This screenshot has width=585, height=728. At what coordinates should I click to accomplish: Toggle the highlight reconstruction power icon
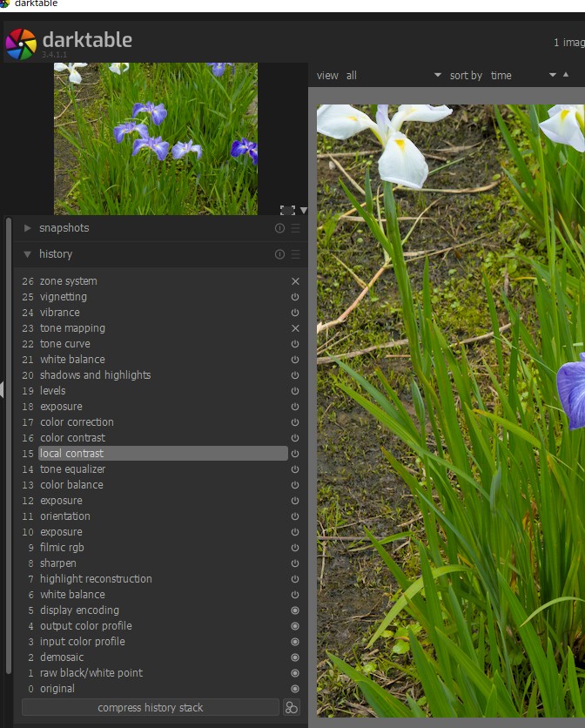[295, 579]
